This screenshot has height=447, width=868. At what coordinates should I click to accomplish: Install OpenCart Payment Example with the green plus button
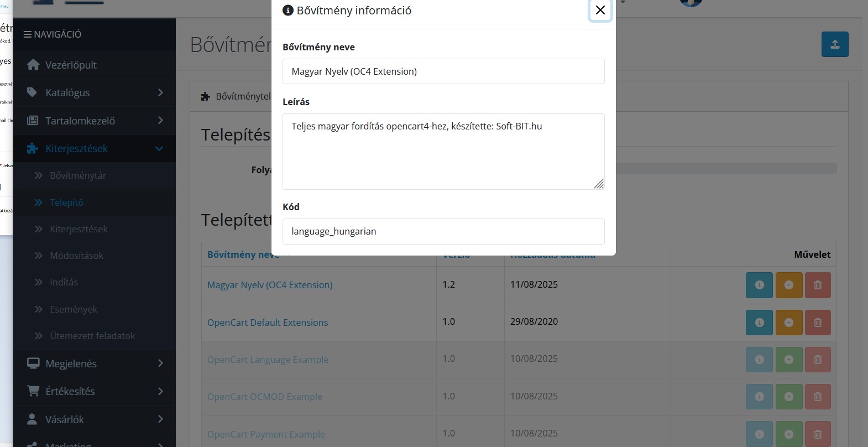(789, 434)
